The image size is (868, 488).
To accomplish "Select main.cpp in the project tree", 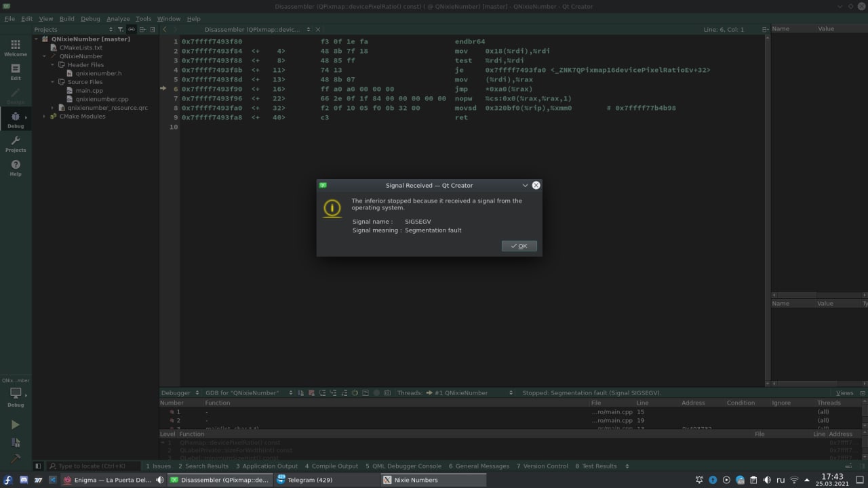I will pyautogui.click(x=89, y=91).
